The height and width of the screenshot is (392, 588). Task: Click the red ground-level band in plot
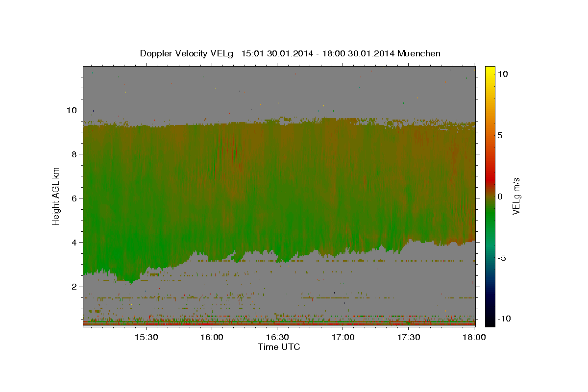coord(279,324)
